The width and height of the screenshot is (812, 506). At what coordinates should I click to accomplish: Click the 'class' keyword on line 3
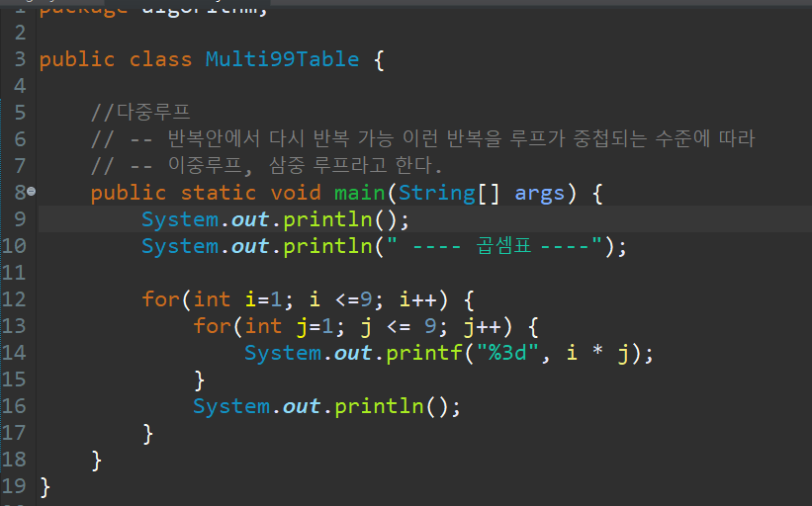click(160, 59)
